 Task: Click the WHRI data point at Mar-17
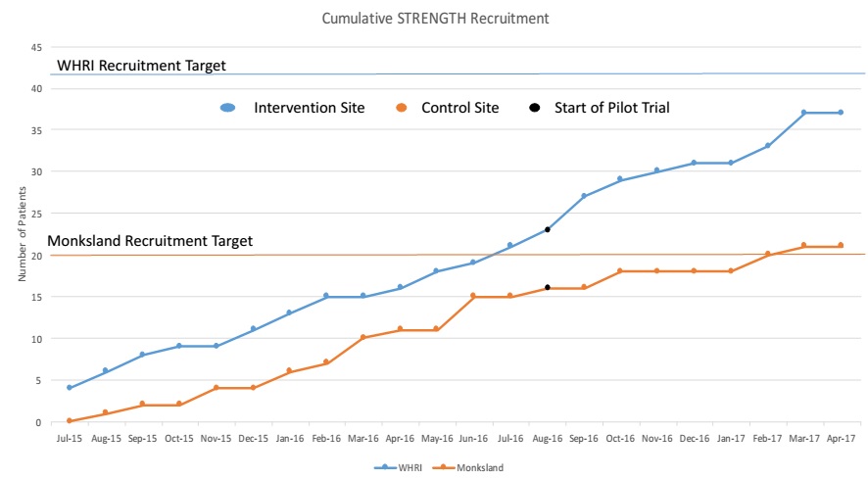(803, 113)
